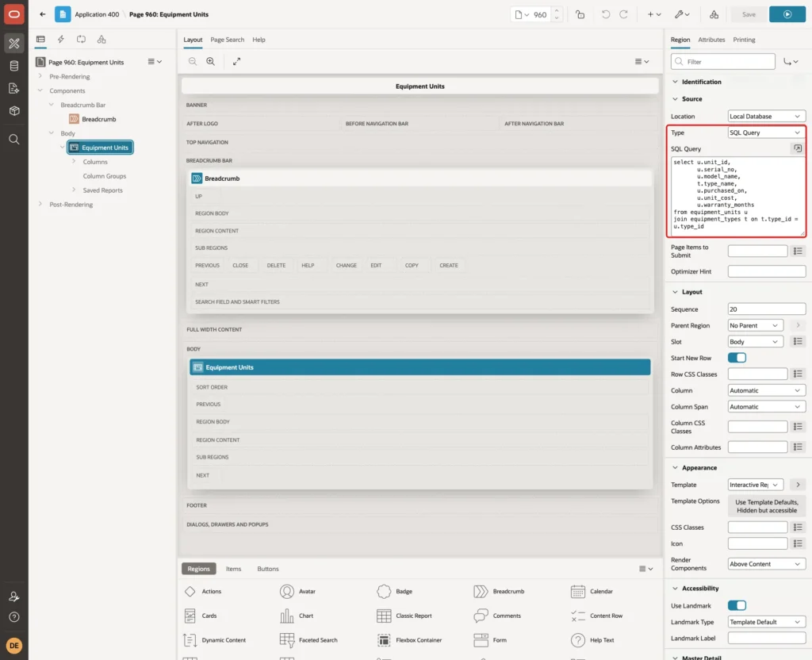This screenshot has width=812, height=660.
Task: Open the DE user avatar menu
Action: (14, 646)
